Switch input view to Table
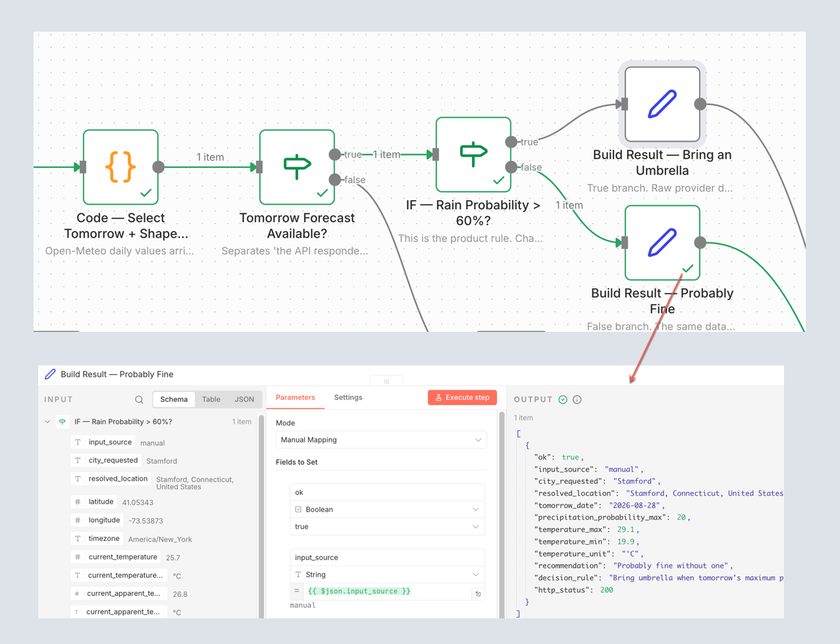This screenshot has width=840, height=644. [x=211, y=399]
